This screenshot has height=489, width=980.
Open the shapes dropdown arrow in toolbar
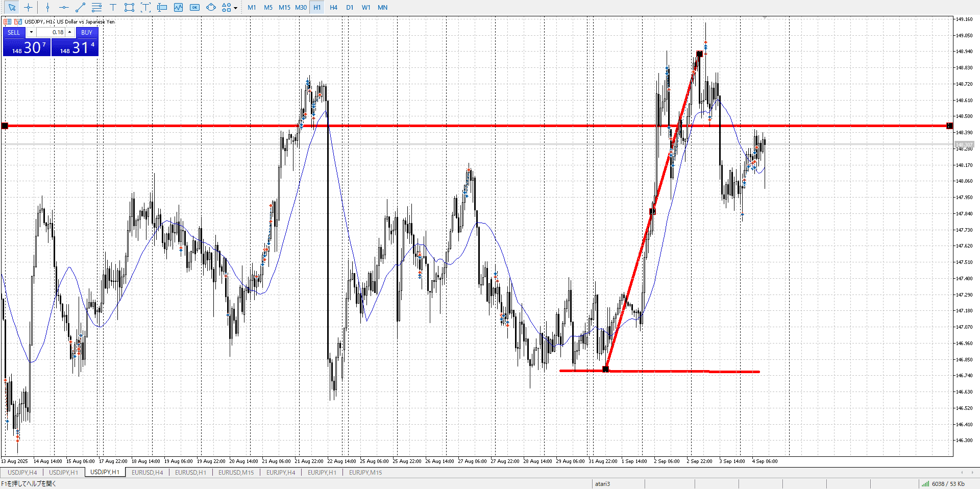click(x=235, y=8)
